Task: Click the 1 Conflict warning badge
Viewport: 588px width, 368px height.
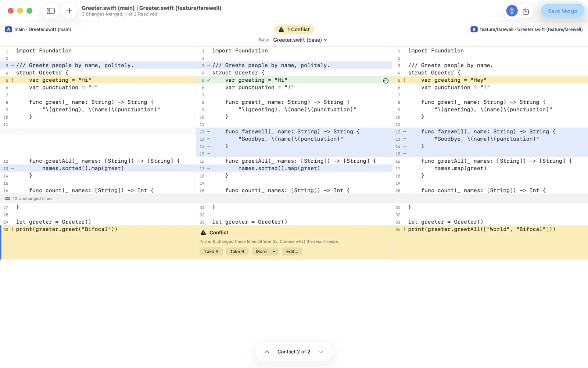Action: [294, 29]
